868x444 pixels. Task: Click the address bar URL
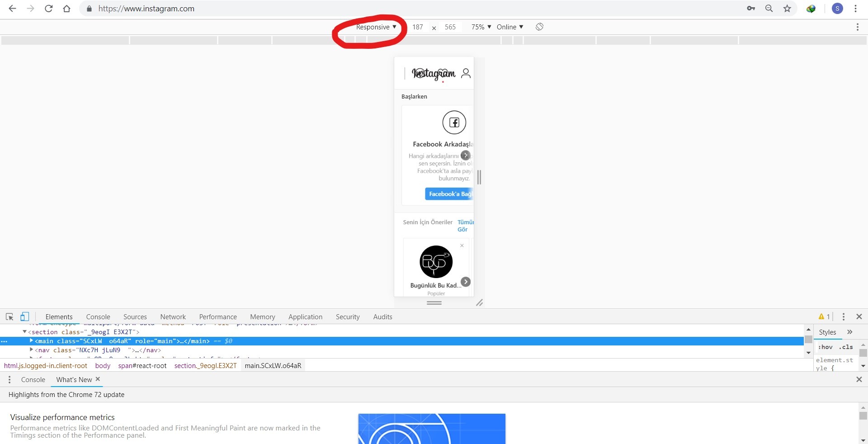coord(146,9)
